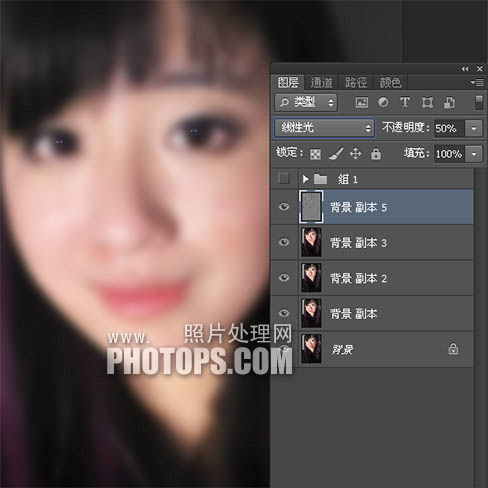Screen dimensions: 488x488
Task: Toggle the layer filtering switch
Action: pos(479,102)
